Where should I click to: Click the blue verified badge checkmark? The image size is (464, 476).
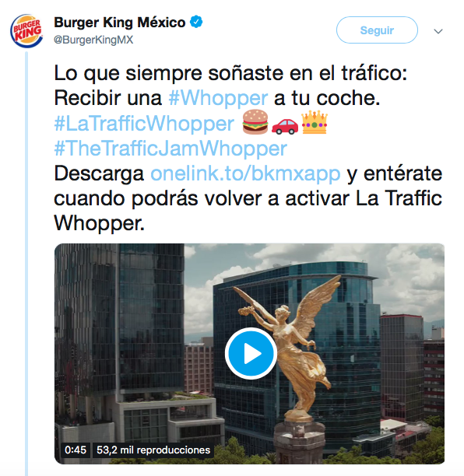[196, 22]
